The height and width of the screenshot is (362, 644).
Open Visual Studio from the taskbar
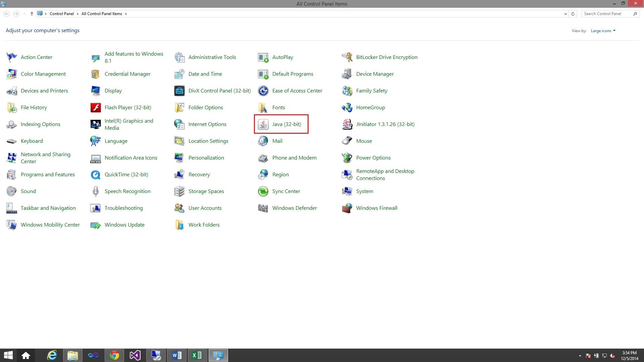[x=135, y=355]
